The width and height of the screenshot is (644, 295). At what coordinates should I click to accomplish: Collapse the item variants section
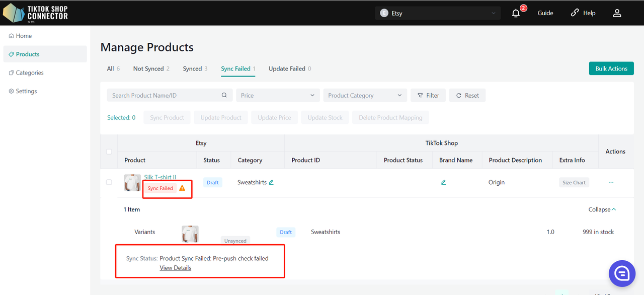point(602,209)
